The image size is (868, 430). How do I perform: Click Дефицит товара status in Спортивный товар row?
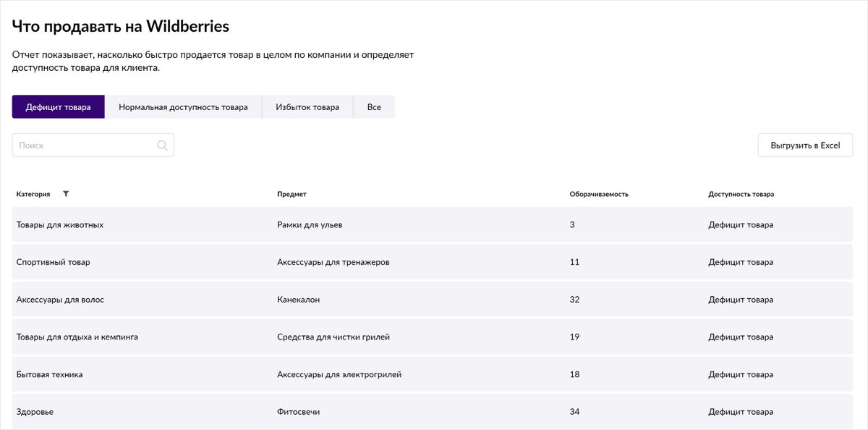click(741, 262)
